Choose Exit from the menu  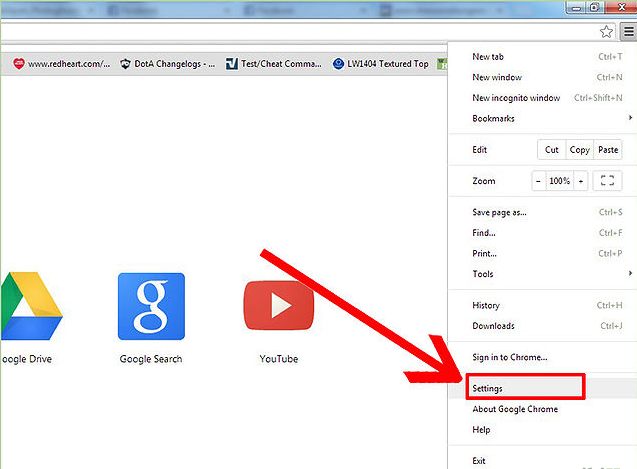pyautogui.click(x=542, y=460)
